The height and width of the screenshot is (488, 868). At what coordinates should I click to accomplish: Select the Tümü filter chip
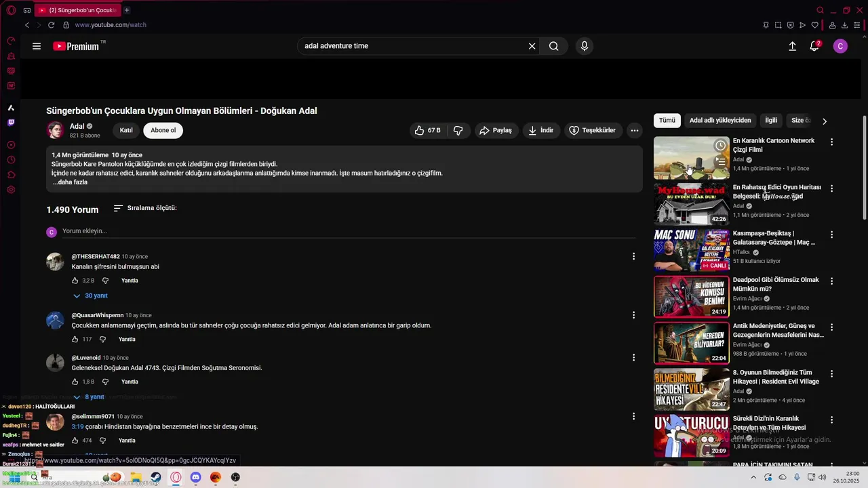coord(667,121)
